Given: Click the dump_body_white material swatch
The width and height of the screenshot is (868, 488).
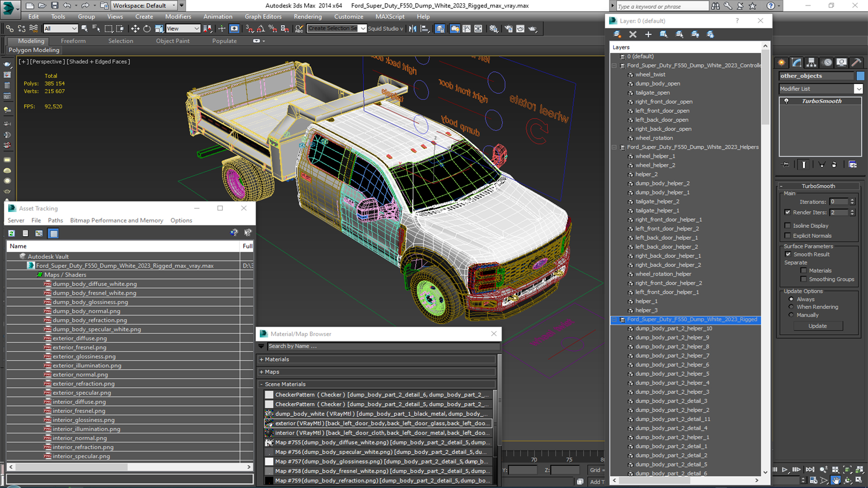Looking at the screenshot, I should click(269, 414).
